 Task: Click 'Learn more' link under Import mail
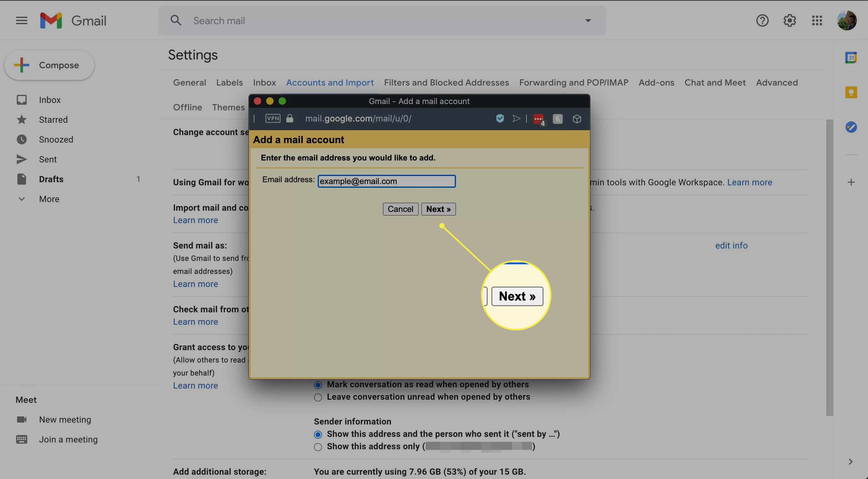pos(195,220)
